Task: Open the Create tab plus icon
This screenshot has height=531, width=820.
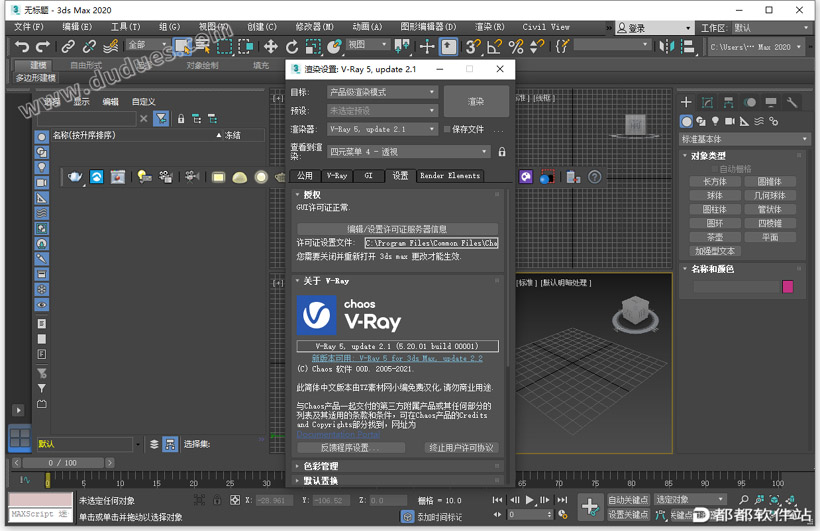Action: click(686, 102)
